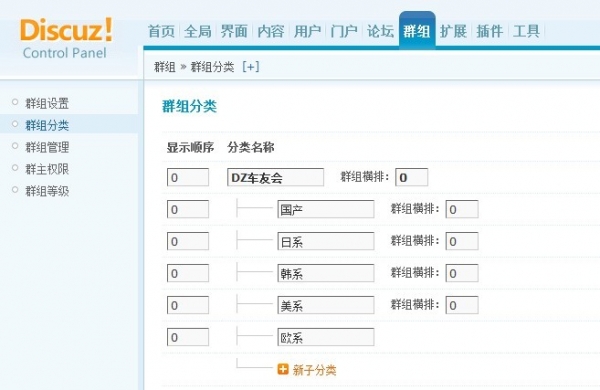Click the 分类名称 column header
This screenshot has width=600, height=390.
tap(251, 147)
